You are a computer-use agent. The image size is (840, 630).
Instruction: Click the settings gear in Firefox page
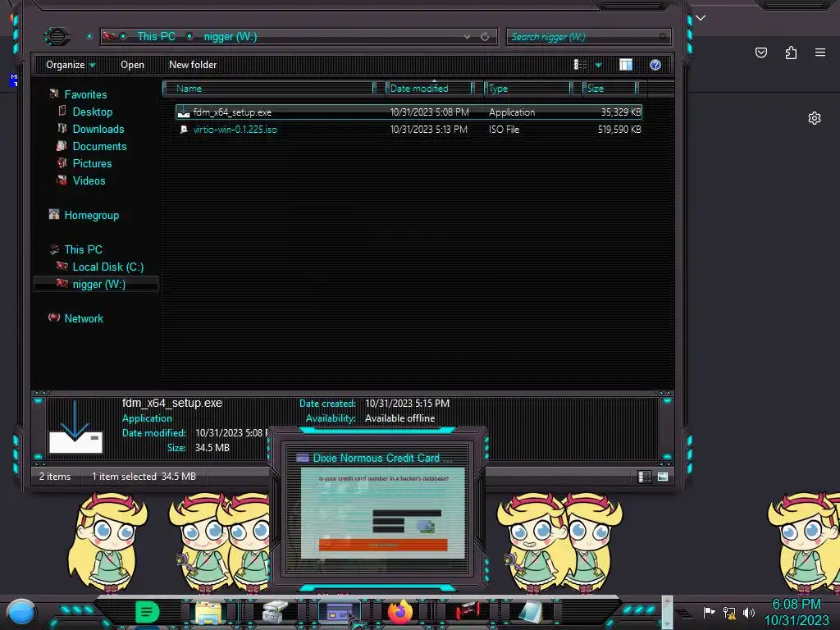point(815,118)
